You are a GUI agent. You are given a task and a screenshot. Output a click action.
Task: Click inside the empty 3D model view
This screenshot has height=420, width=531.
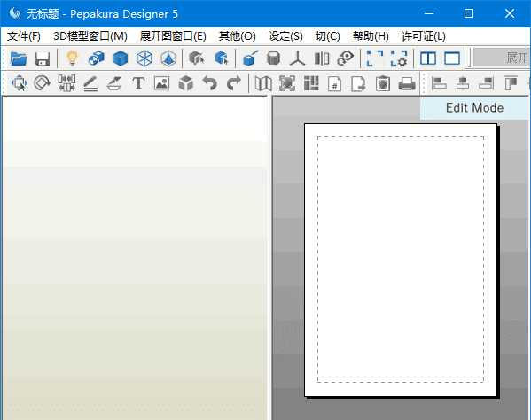point(135,258)
